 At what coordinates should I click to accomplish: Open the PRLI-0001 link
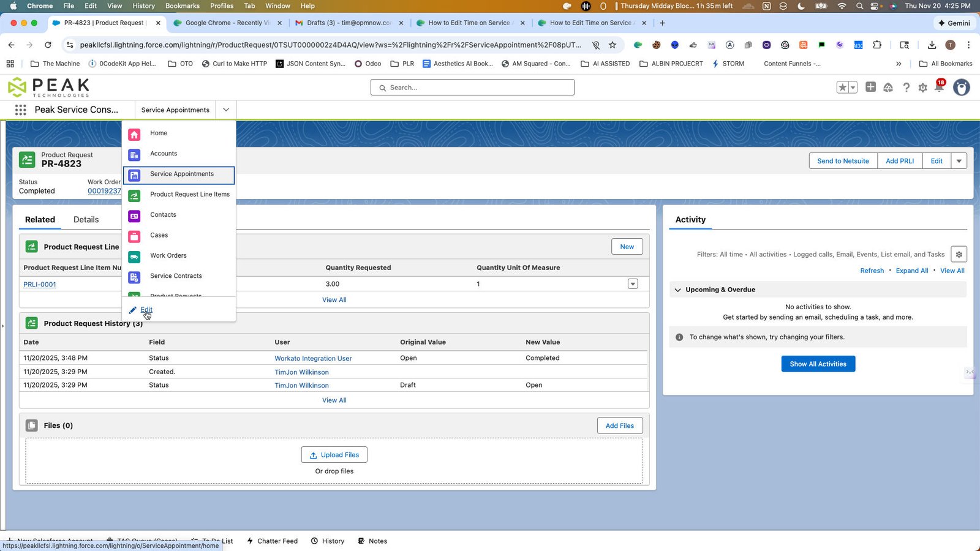point(40,285)
